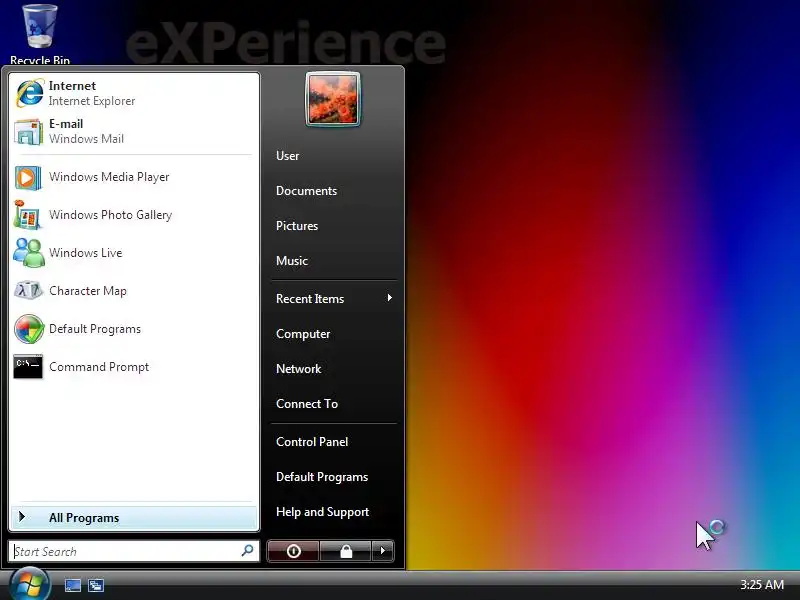The image size is (800, 600).
Task: Select 'Character Map' label
Action: pos(88,291)
